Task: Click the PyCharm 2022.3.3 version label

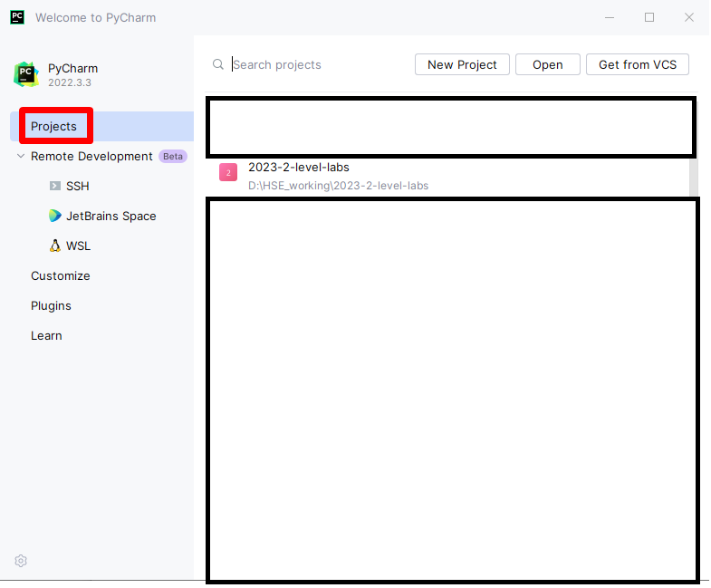Action: tap(70, 82)
